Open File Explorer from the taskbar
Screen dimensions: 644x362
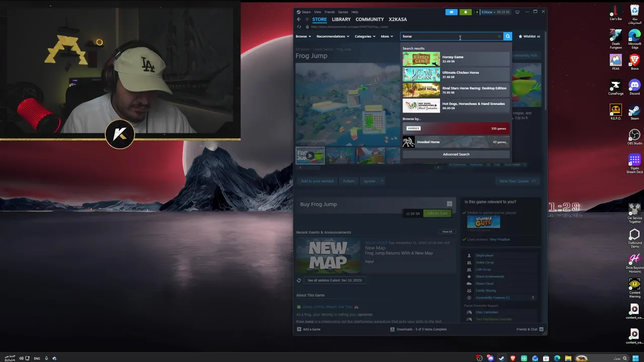568,358
